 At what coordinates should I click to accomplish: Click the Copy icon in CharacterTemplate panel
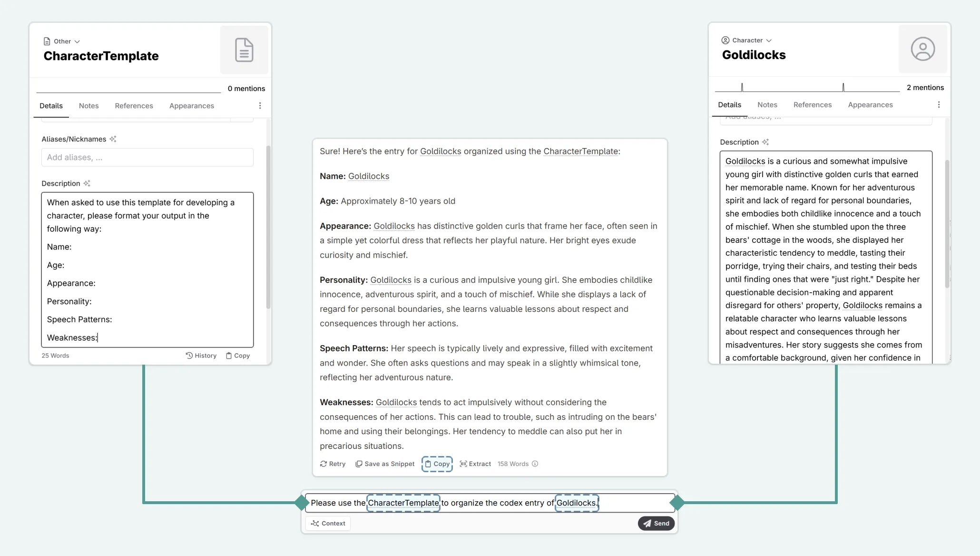pos(229,355)
